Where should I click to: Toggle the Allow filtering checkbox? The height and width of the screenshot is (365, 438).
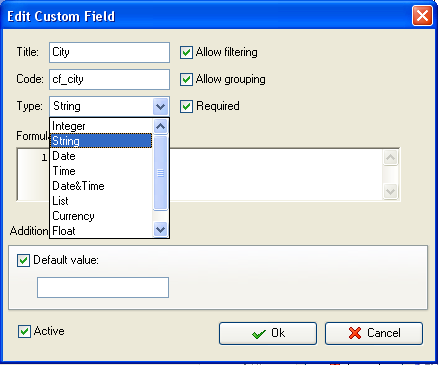tap(186, 52)
